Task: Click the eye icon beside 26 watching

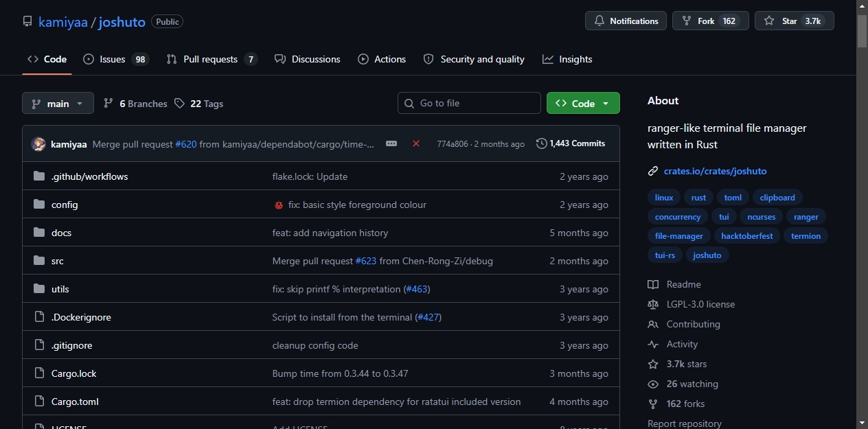Action: tap(653, 384)
